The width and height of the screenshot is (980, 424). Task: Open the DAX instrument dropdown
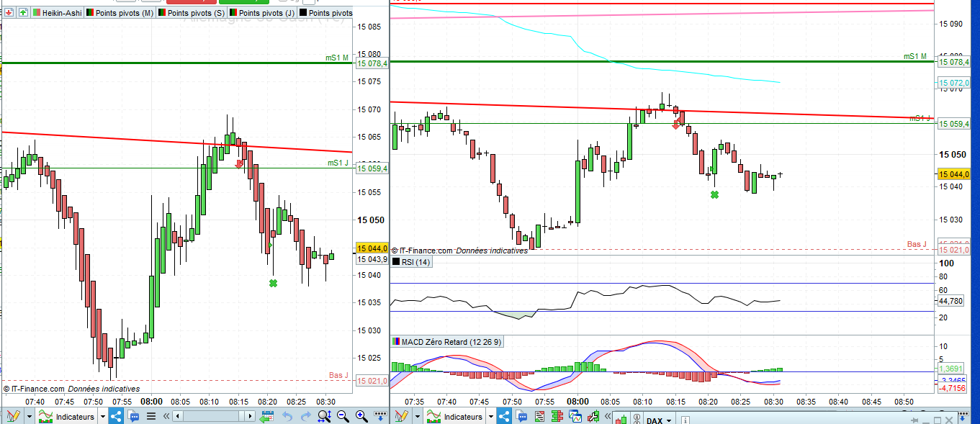coord(658,420)
